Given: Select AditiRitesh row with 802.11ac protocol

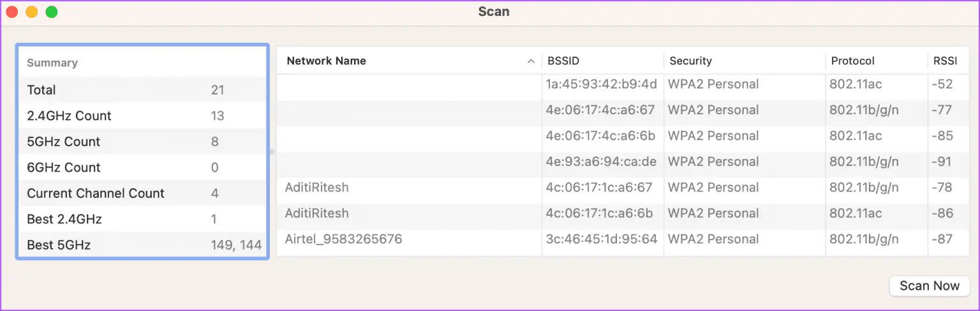Looking at the screenshot, I should [x=623, y=213].
